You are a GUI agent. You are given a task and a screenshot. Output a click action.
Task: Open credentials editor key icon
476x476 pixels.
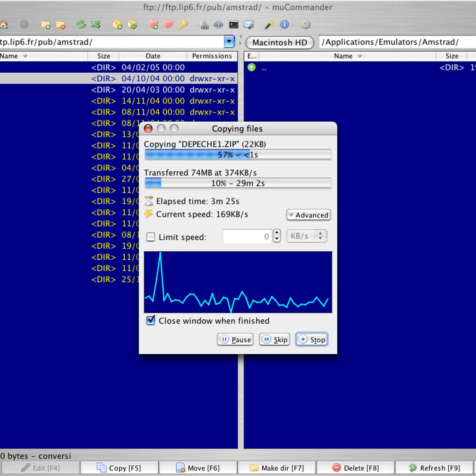tap(183, 24)
